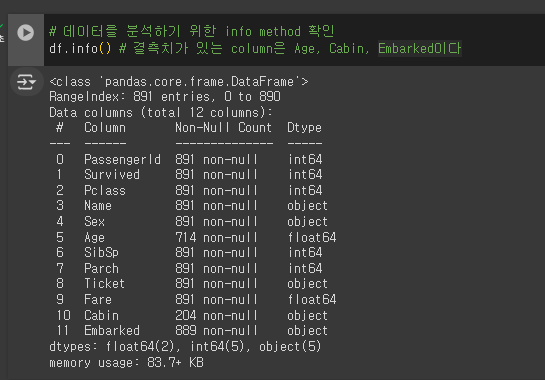Click the SibSp row label
545x380 pixels.
pos(101,252)
